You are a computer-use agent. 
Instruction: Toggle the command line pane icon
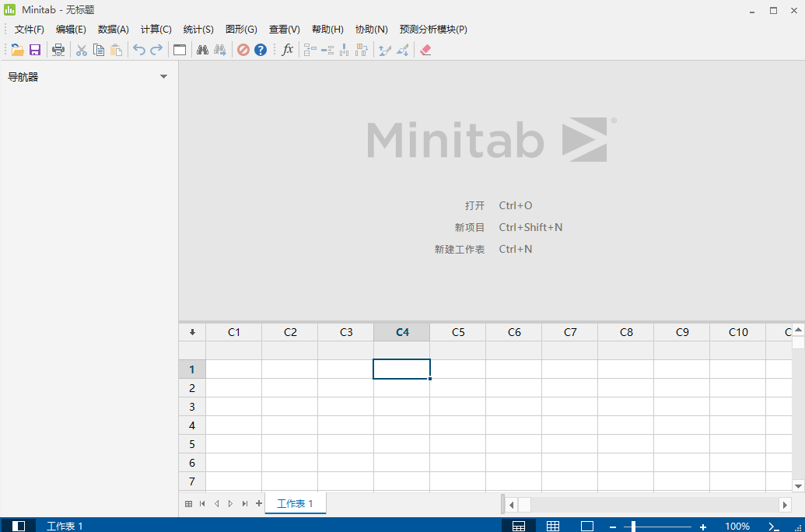tap(774, 526)
